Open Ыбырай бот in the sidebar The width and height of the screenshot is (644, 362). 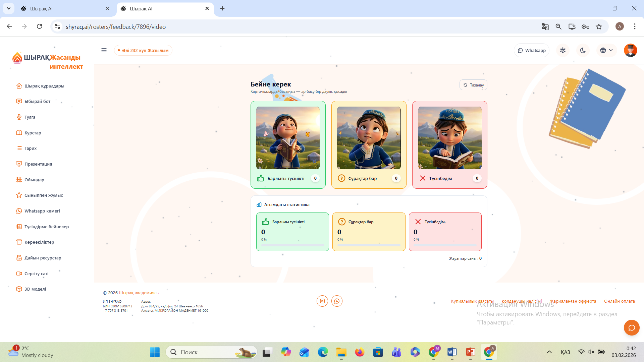(37, 101)
